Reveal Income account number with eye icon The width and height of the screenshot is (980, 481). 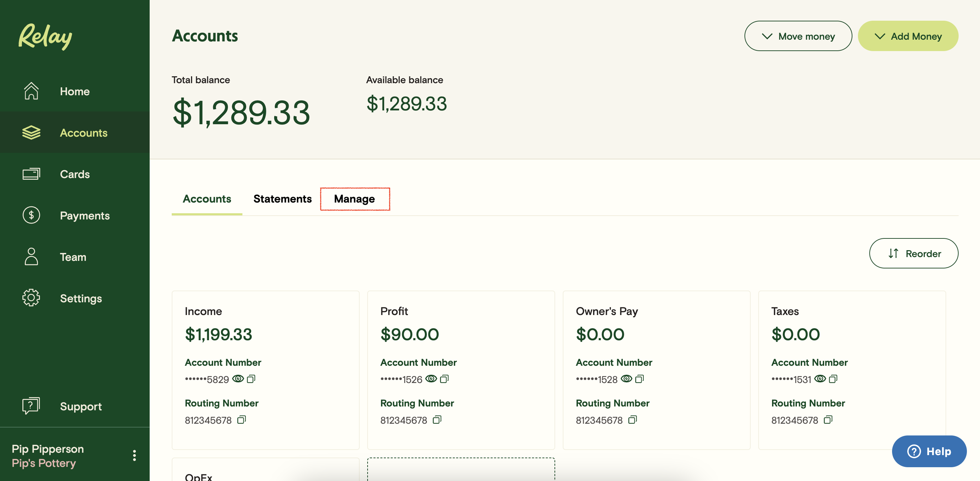(238, 379)
